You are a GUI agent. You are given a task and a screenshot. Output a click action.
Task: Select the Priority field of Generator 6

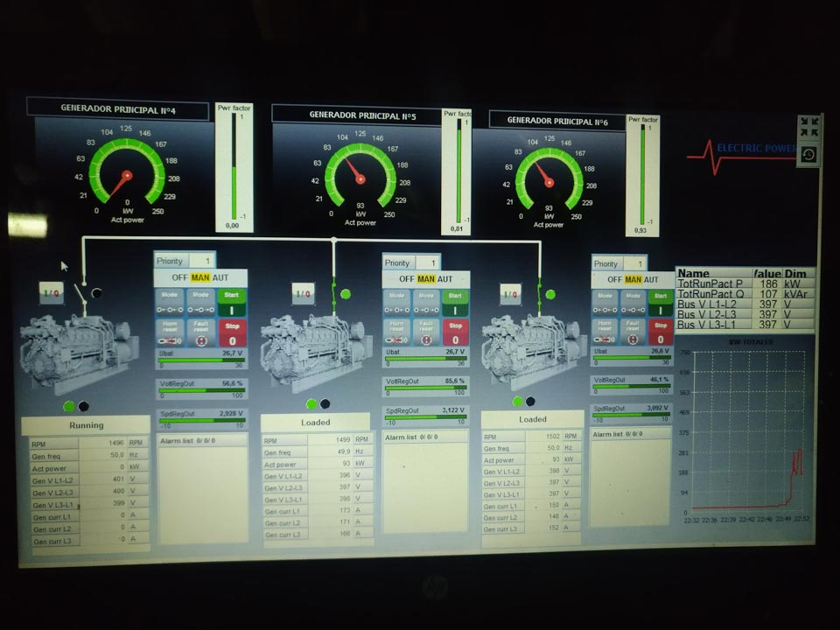click(635, 263)
